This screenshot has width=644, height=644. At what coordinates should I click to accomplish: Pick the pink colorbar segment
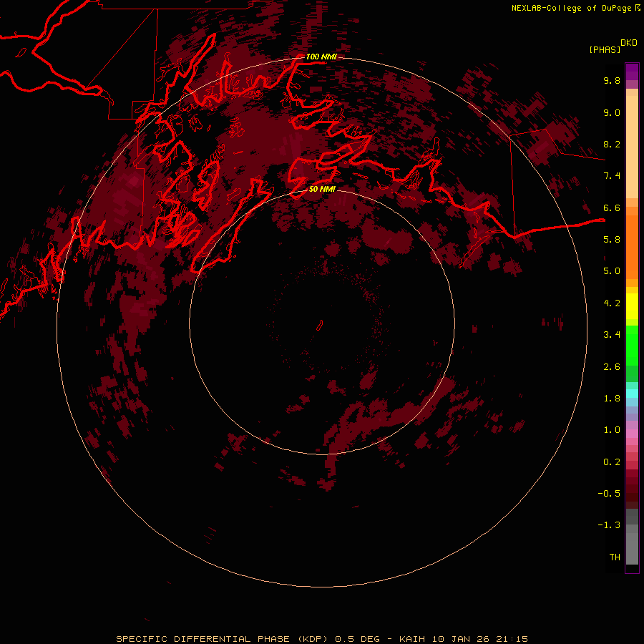point(632,434)
